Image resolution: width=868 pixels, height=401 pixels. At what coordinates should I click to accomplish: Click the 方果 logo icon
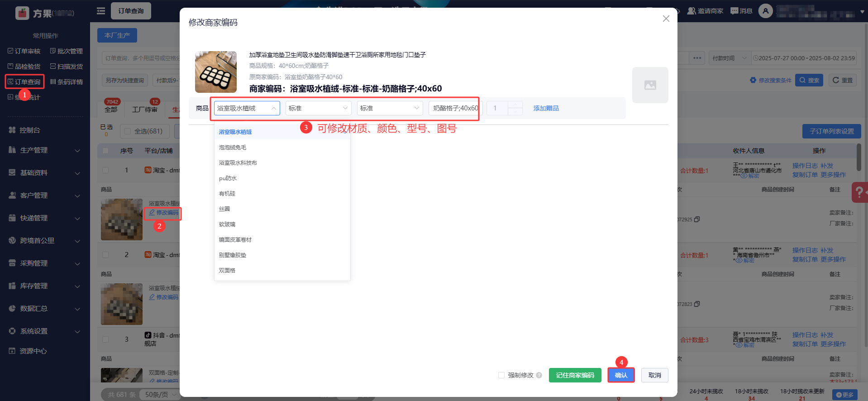coord(22,13)
